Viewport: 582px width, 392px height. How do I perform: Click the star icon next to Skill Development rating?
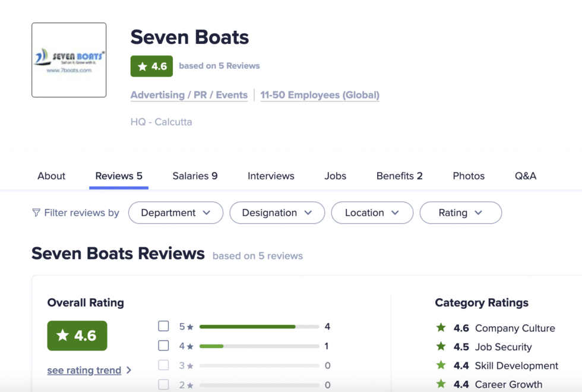[440, 365]
